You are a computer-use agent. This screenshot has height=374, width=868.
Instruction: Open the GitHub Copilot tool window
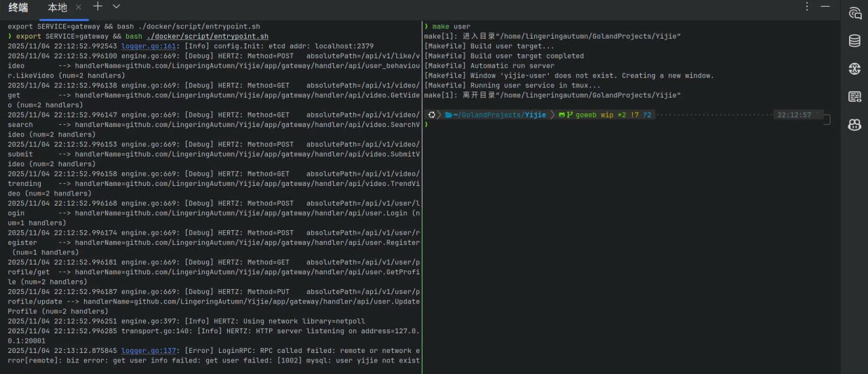pos(854,124)
